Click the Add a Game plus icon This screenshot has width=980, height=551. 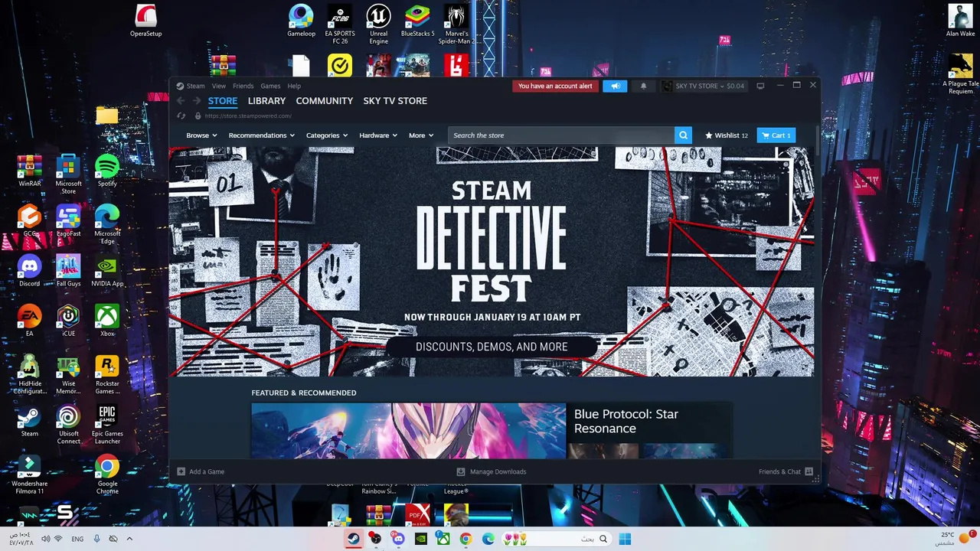click(181, 471)
